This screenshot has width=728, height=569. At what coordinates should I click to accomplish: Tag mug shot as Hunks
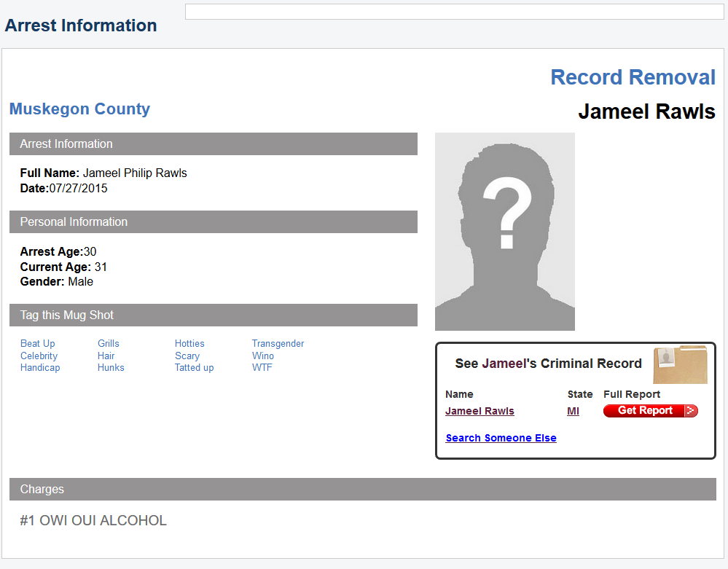111,368
